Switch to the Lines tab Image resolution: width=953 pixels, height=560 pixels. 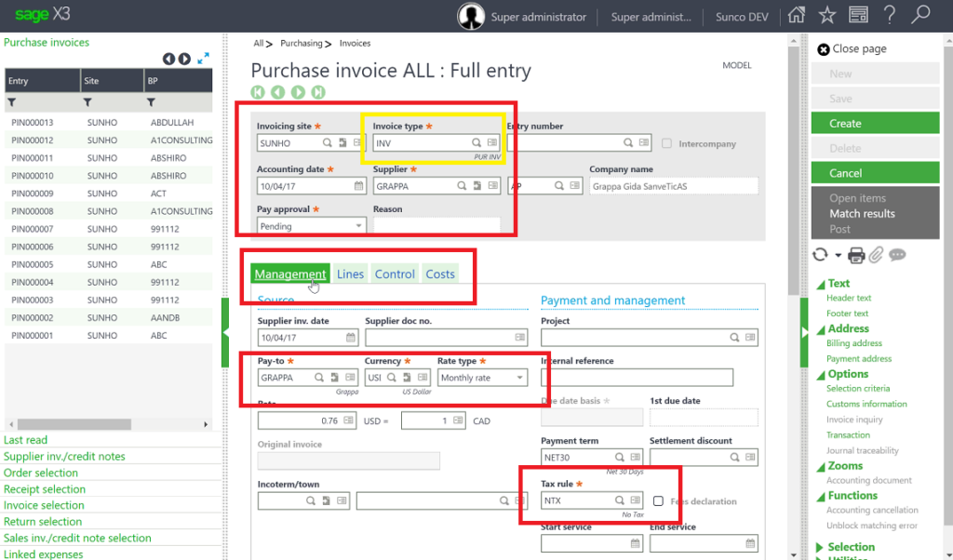350,273
